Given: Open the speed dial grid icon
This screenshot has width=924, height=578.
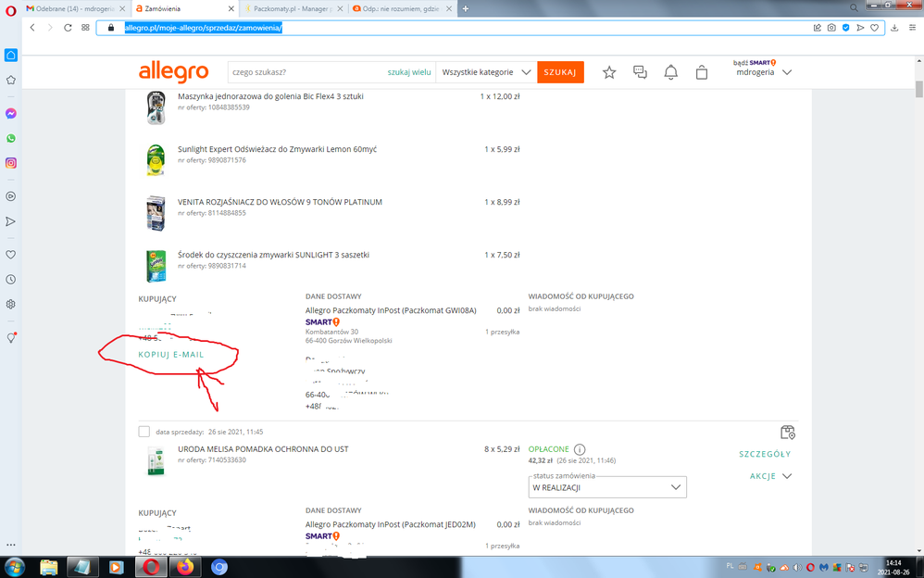Looking at the screenshot, I should (x=85, y=28).
